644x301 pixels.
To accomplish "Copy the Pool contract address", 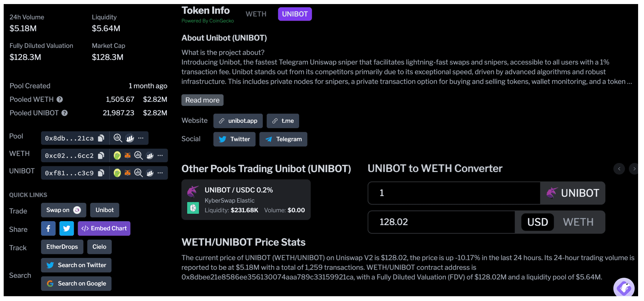I will [x=101, y=138].
